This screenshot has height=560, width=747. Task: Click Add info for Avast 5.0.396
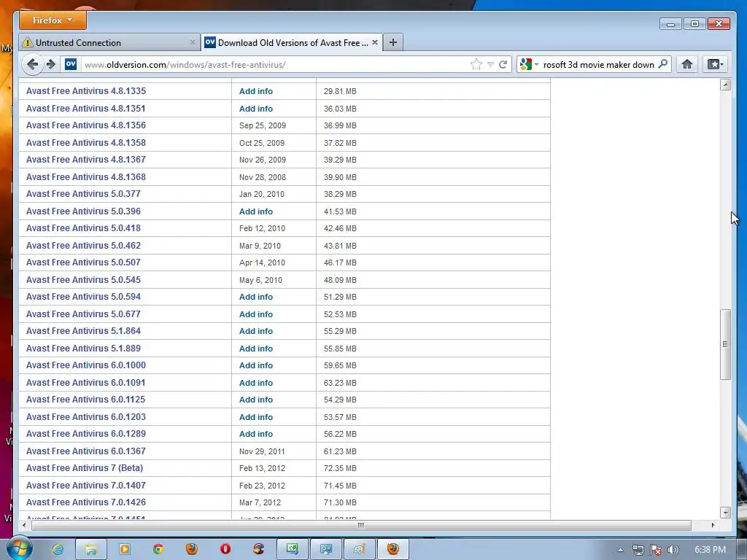pos(256,211)
